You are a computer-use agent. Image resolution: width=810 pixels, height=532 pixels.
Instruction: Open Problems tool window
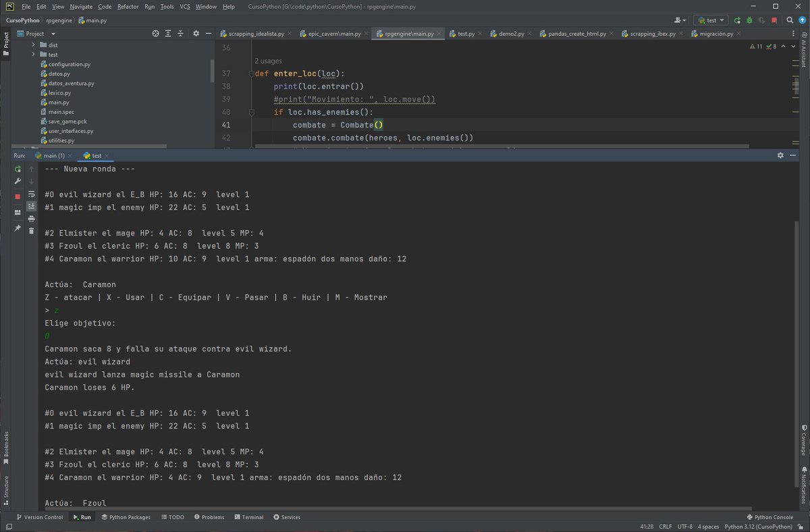pyautogui.click(x=209, y=517)
